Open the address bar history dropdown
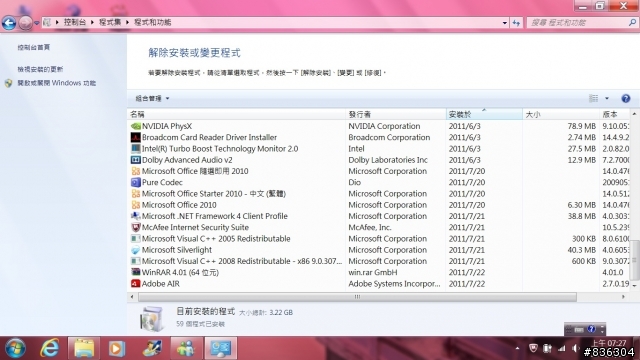The width and height of the screenshot is (640, 360). point(505,23)
